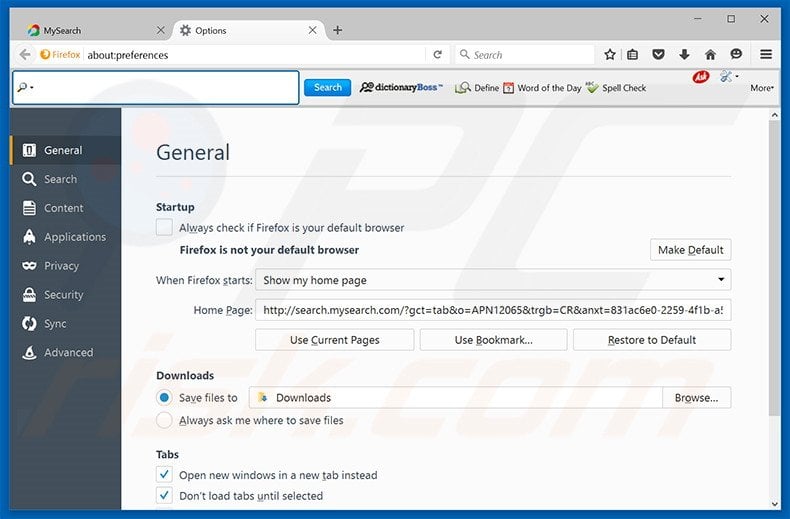Open the General preferences pane
The image size is (790, 519).
[x=65, y=150]
